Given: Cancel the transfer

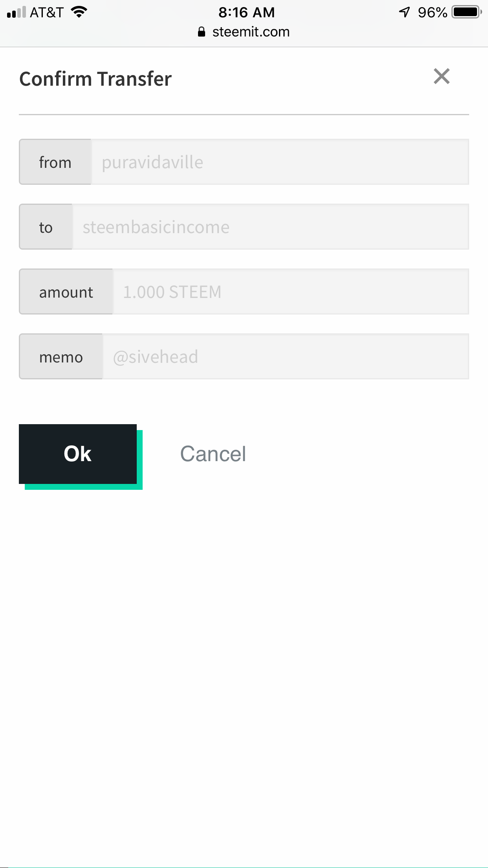Looking at the screenshot, I should point(213,454).
